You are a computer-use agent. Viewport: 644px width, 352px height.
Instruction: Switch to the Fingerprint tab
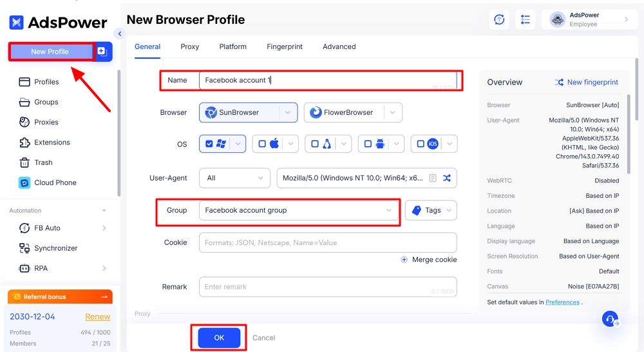285,46
